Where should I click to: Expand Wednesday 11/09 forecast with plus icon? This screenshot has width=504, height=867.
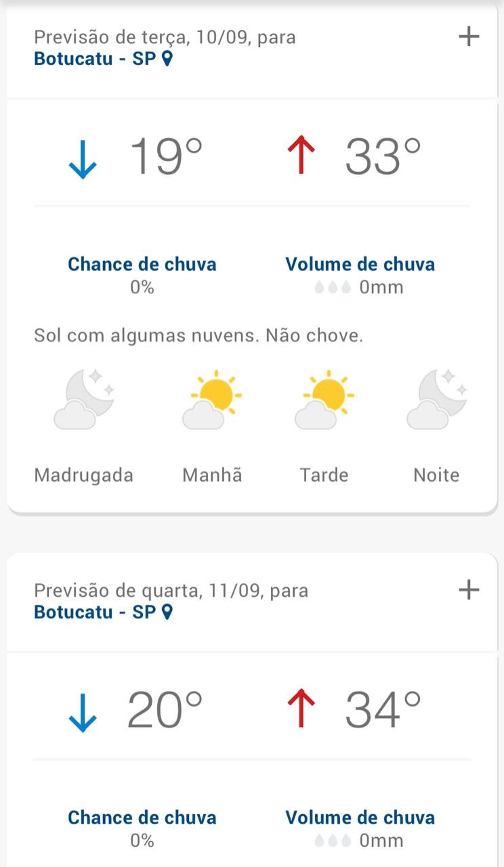pos(469,590)
